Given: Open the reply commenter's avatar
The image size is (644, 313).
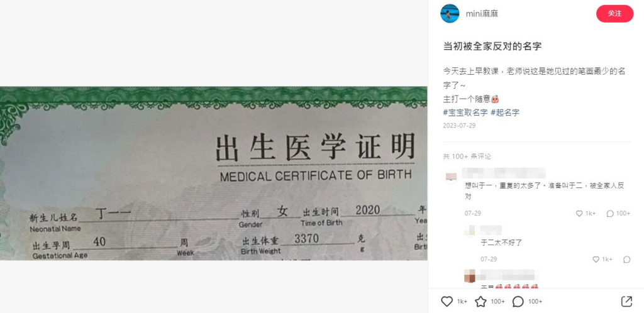Looking at the screenshot, I should tap(470, 231).
